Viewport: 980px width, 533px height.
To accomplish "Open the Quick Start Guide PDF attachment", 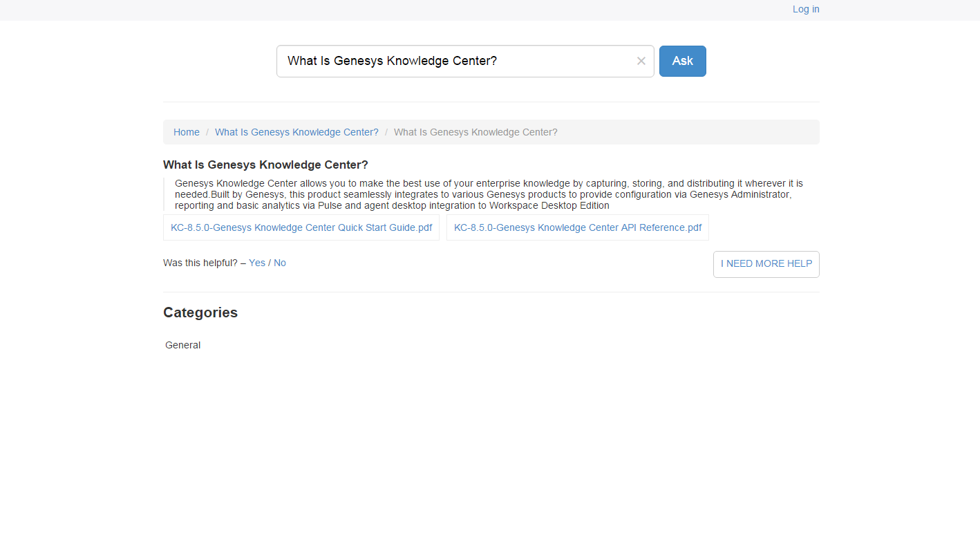I will coord(301,227).
